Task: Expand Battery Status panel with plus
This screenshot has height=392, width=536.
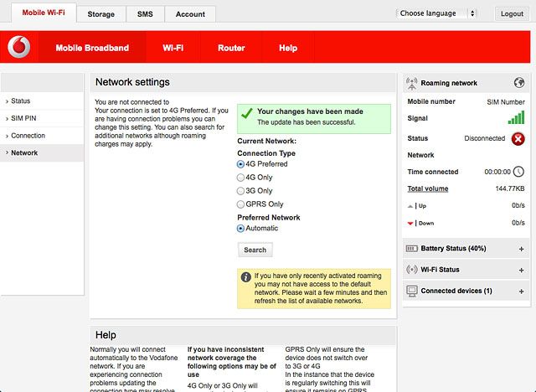Action: (x=521, y=249)
